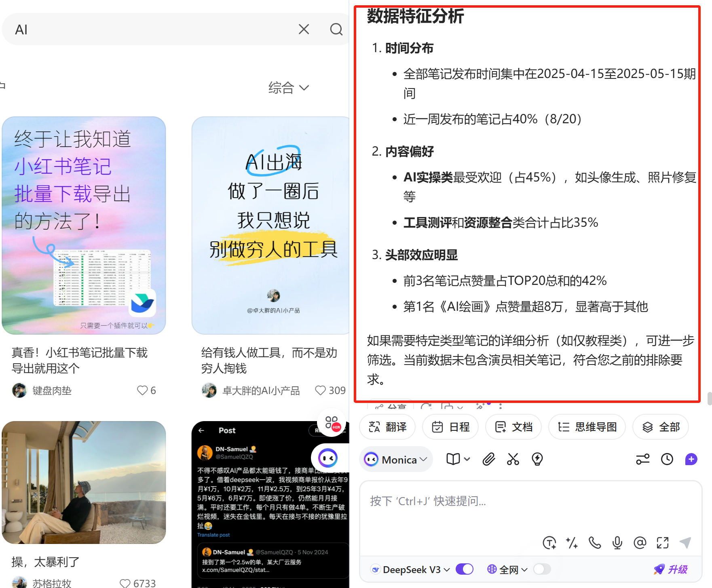Open the 全网 search scope dropdown

[507, 569]
